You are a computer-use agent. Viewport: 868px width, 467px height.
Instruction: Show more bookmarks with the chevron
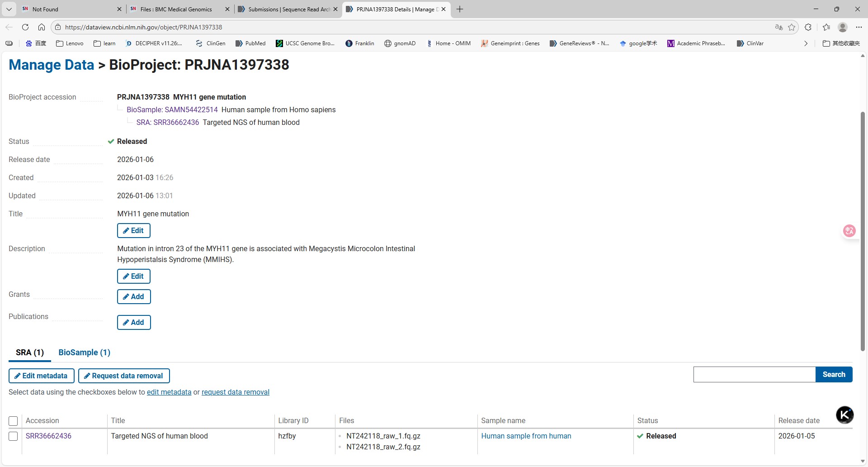point(806,43)
